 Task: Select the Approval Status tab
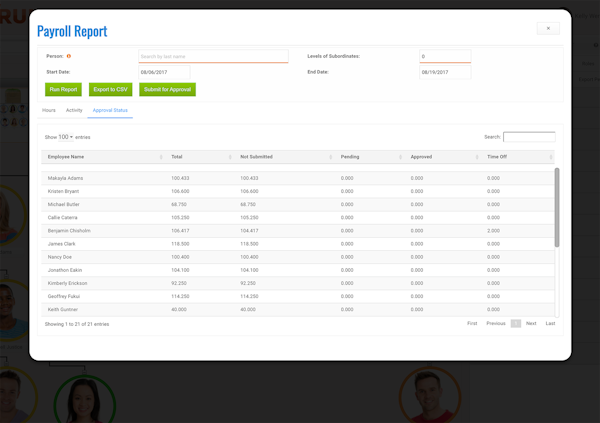pyautogui.click(x=110, y=110)
